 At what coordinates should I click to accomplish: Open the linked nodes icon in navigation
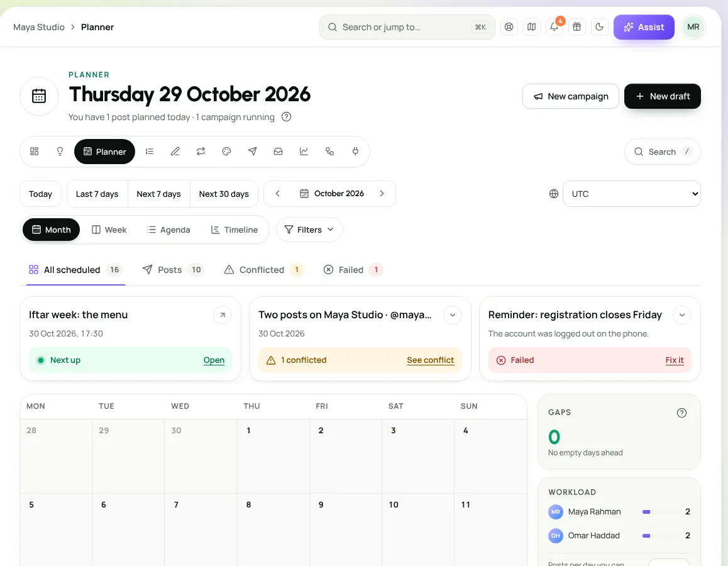329,152
